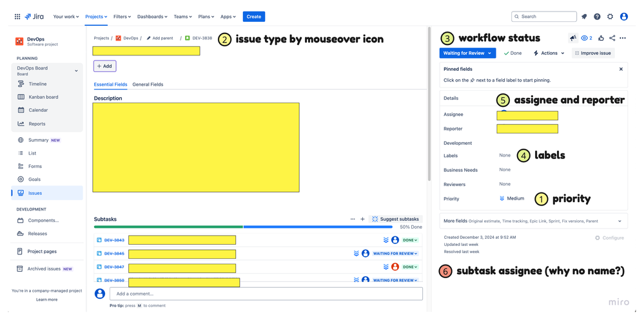644x320 pixels.
Task: Open the user profile avatar in the top bar
Action: (x=624, y=17)
